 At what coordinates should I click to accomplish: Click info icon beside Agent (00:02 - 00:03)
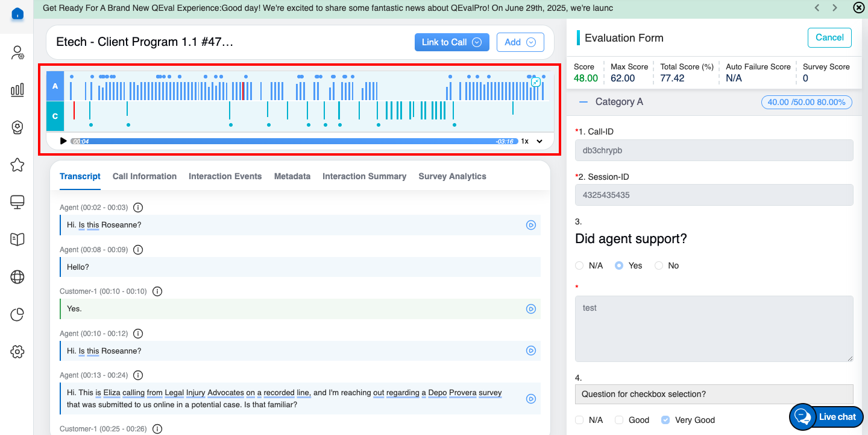click(x=137, y=208)
